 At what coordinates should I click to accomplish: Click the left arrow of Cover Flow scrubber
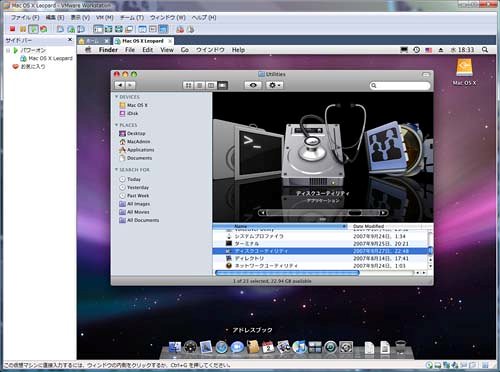(263, 212)
